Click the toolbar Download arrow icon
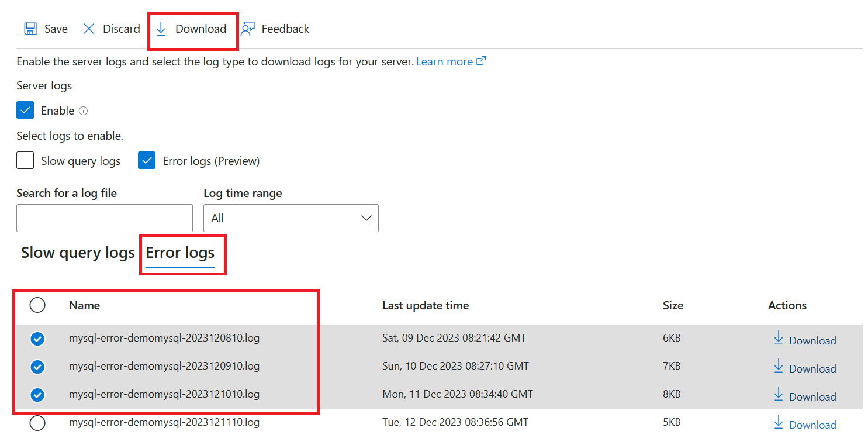Screen dimensions: 868x438 [x=161, y=29]
